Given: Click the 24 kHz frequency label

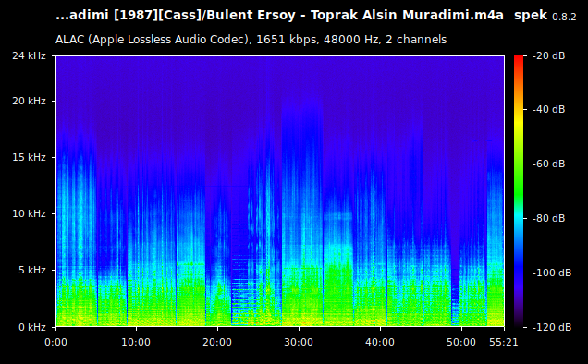Looking at the screenshot, I should (29, 55).
